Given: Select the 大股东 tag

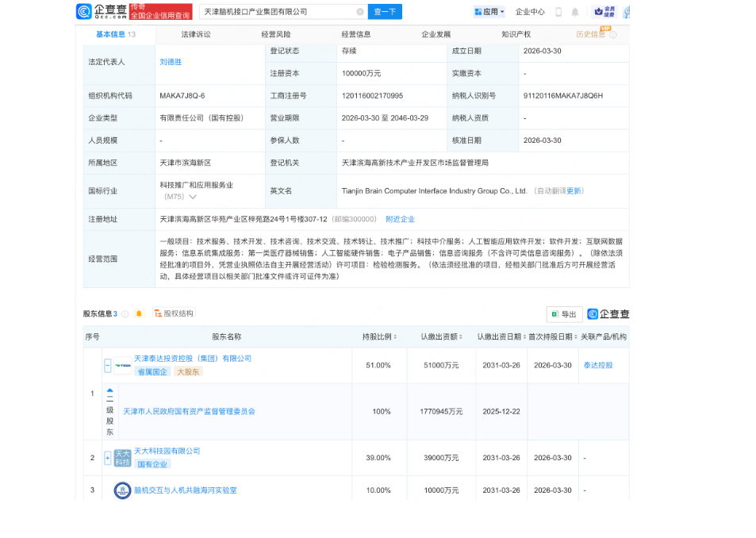Looking at the screenshot, I should coord(188,371).
